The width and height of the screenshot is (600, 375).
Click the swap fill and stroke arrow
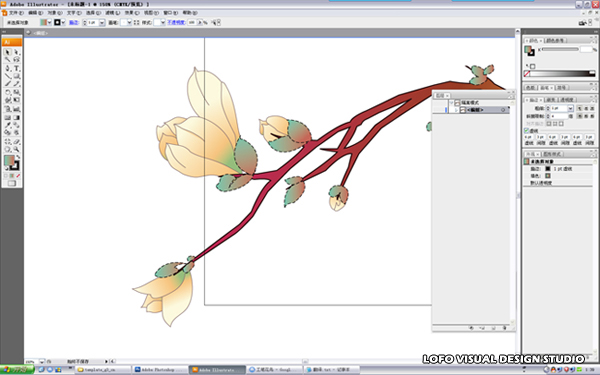(18, 157)
